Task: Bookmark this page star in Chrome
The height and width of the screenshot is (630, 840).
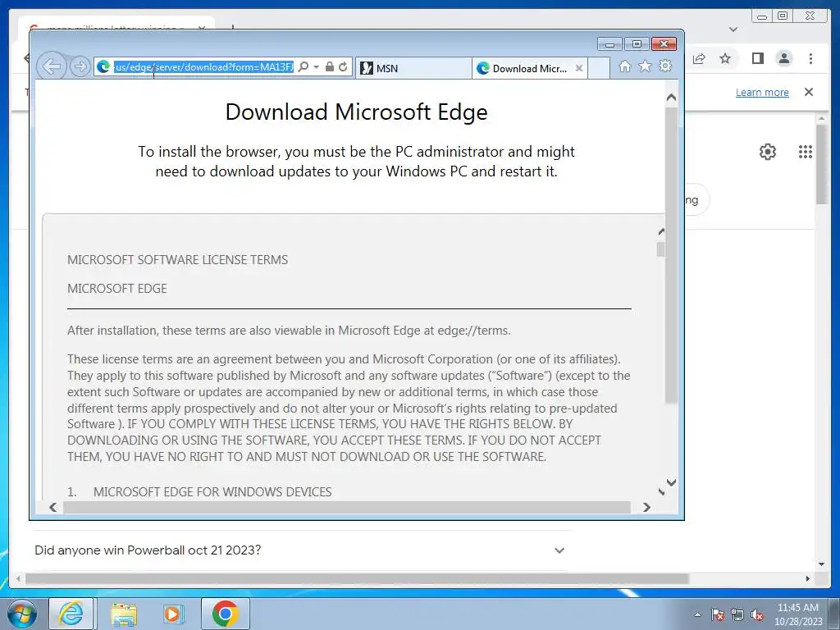Action: click(x=725, y=58)
